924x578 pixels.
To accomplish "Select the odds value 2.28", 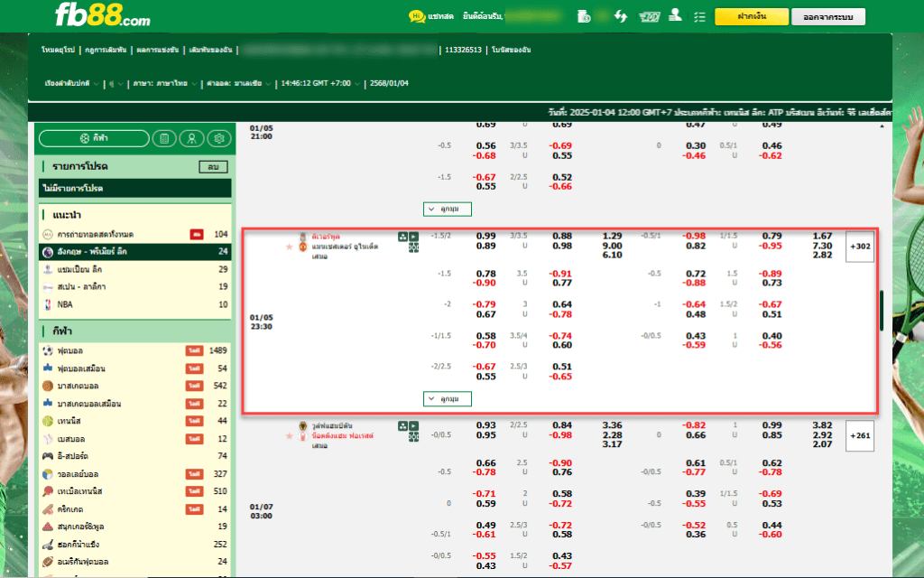I will [612, 435].
